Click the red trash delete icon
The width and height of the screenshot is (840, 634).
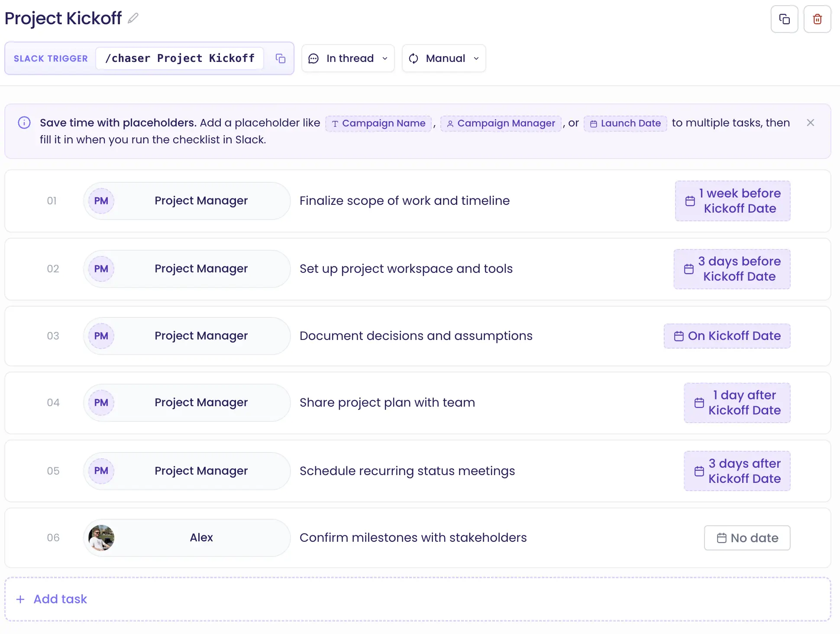click(817, 19)
